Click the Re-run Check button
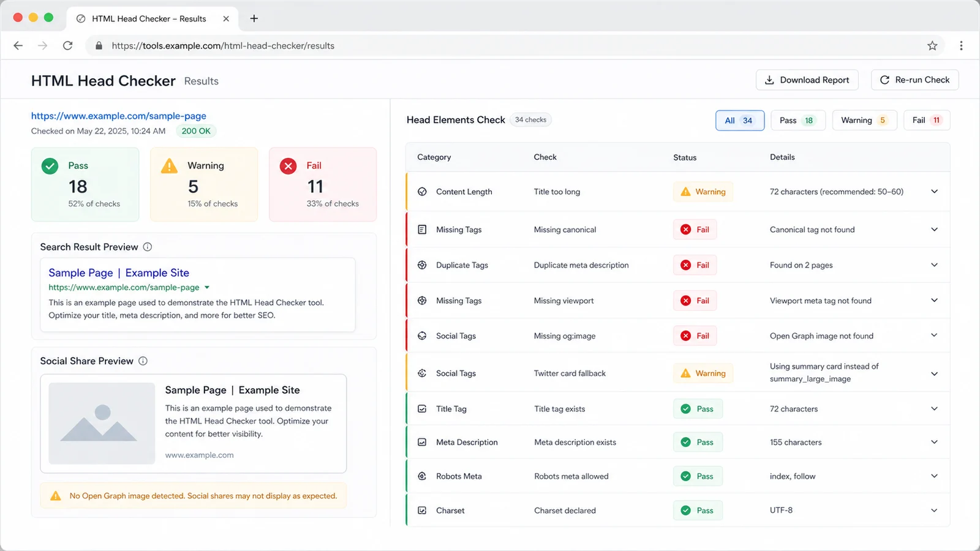Image resolution: width=980 pixels, height=551 pixels. tap(914, 80)
